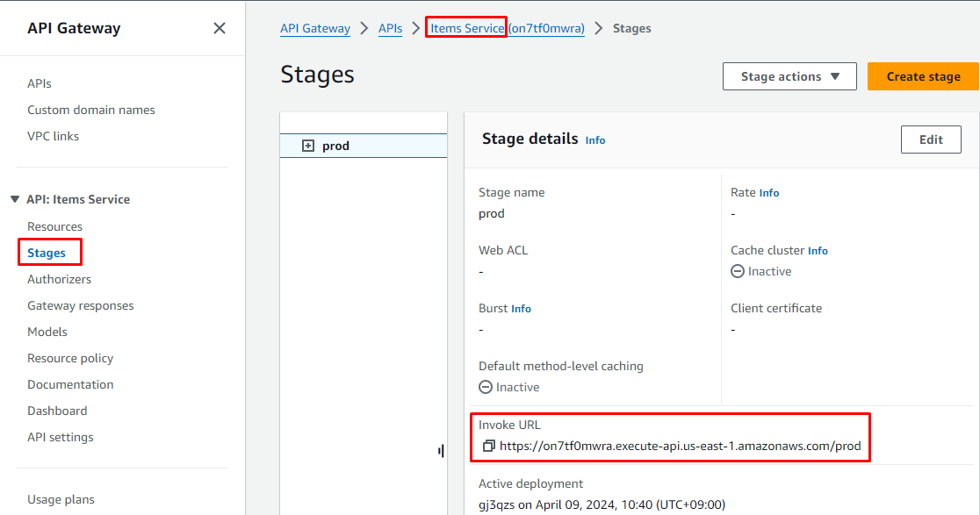Select Authorizers in the sidebar
The width and height of the screenshot is (980, 515).
59,279
